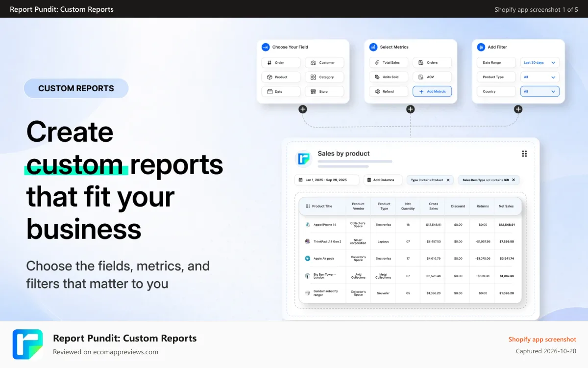
Task: Choose the Units Sold metric
Action: [x=389, y=77]
